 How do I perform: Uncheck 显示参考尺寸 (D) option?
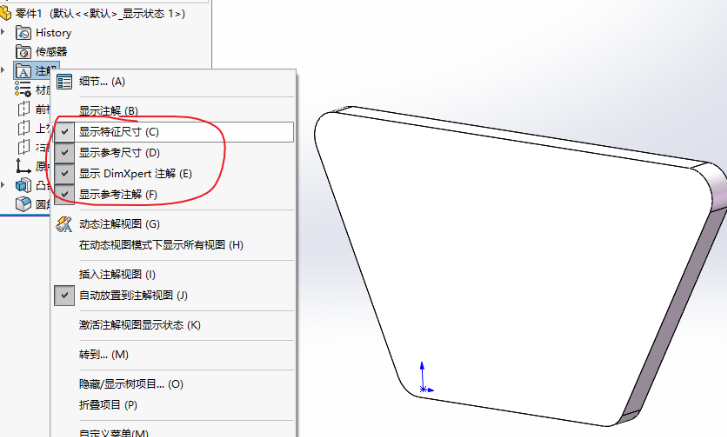(x=64, y=152)
